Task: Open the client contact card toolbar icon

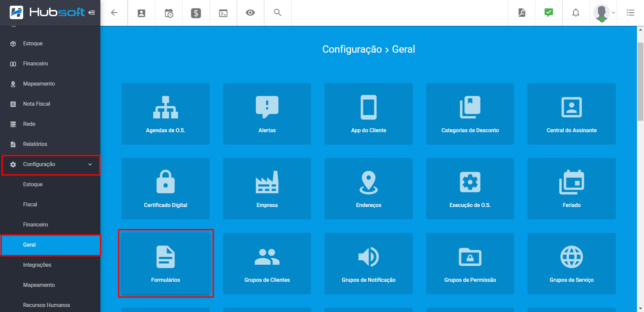Action: pyautogui.click(x=142, y=13)
